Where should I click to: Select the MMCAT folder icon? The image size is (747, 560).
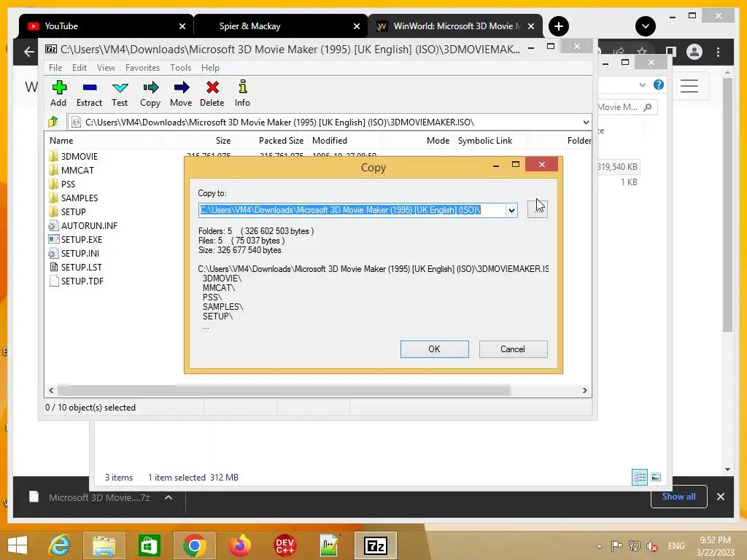(53, 170)
